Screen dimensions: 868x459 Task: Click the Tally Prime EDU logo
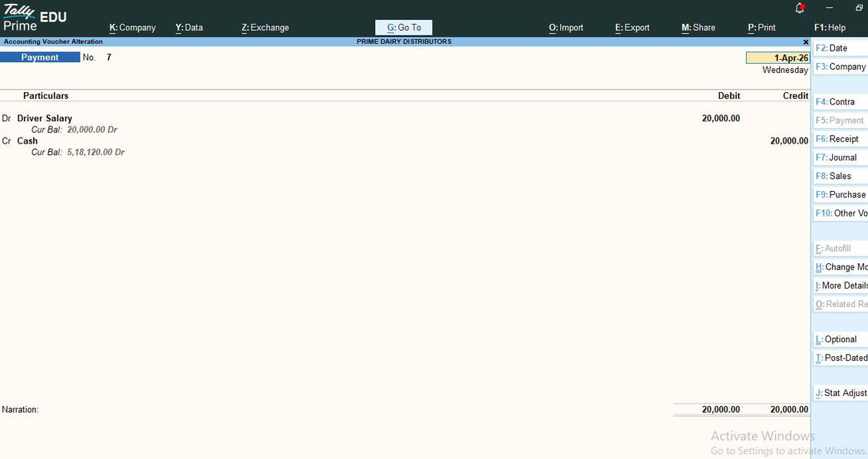(35, 18)
